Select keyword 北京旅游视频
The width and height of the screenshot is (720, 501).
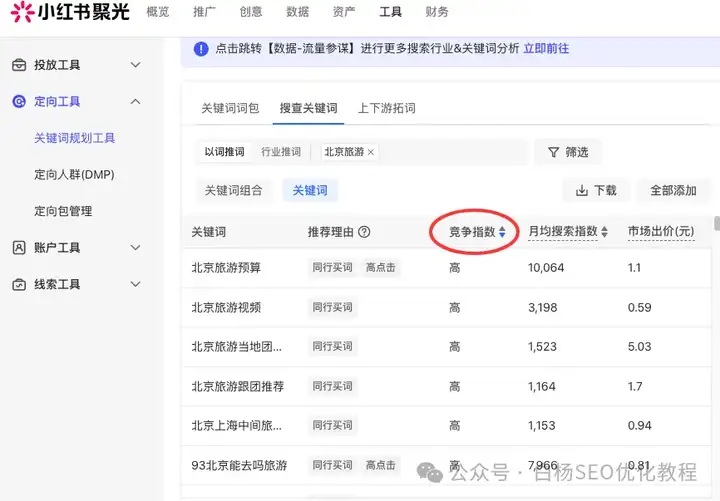[x=226, y=307]
